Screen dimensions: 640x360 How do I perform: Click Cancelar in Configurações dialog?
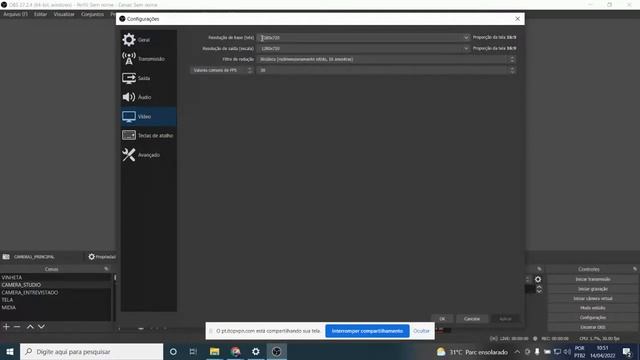pos(472,319)
